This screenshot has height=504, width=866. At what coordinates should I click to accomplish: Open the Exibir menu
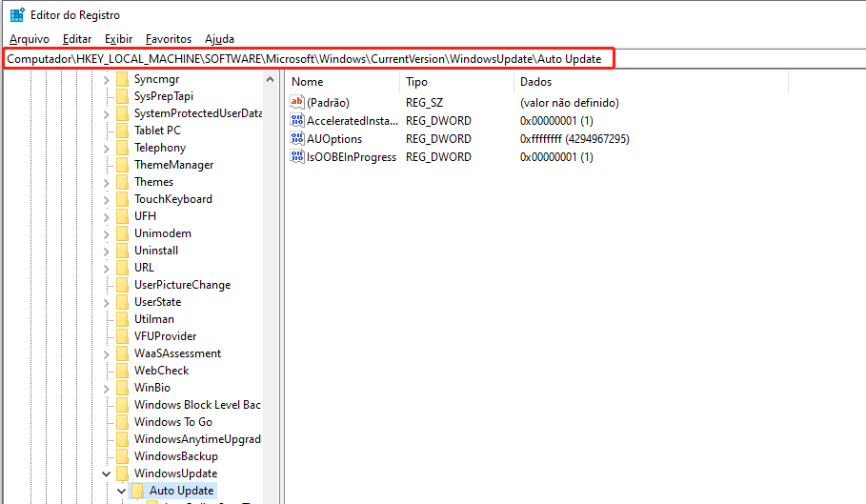click(118, 39)
